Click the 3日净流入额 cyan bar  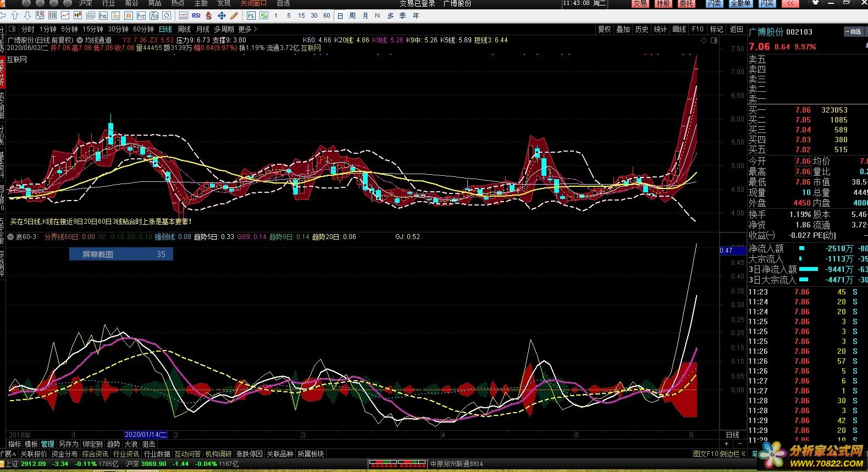[808, 269]
